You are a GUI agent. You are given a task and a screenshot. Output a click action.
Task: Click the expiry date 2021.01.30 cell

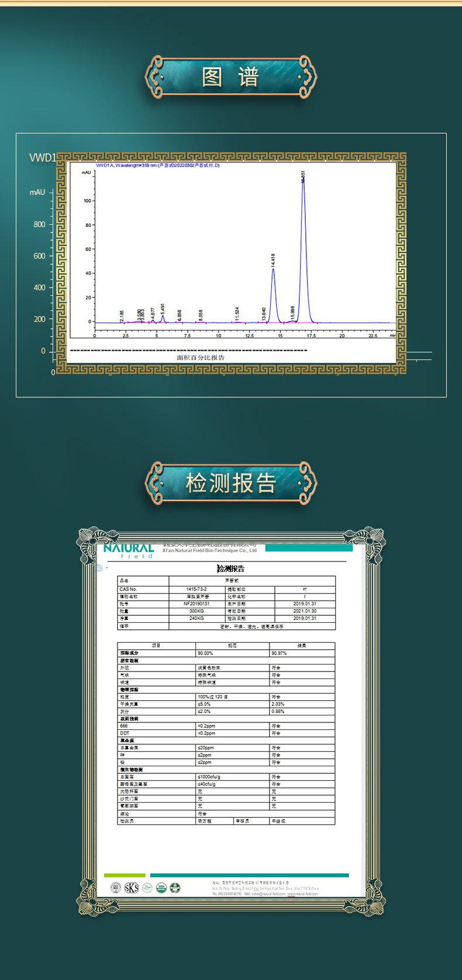tap(305, 611)
